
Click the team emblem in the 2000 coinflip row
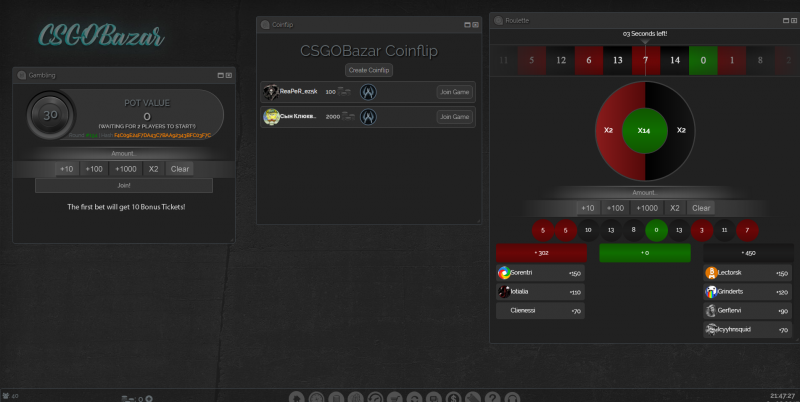click(x=368, y=117)
